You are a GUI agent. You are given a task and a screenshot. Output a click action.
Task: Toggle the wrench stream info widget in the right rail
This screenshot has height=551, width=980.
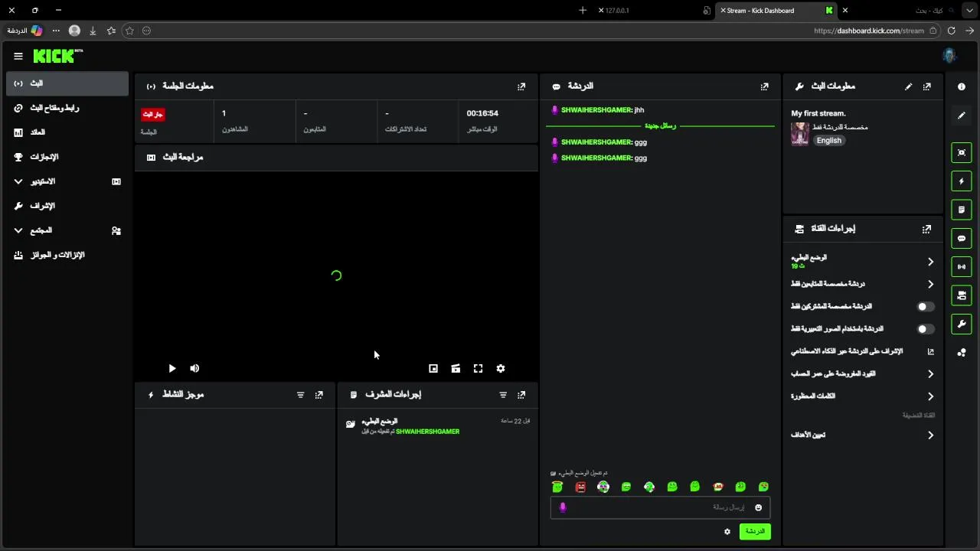tap(962, 324)
